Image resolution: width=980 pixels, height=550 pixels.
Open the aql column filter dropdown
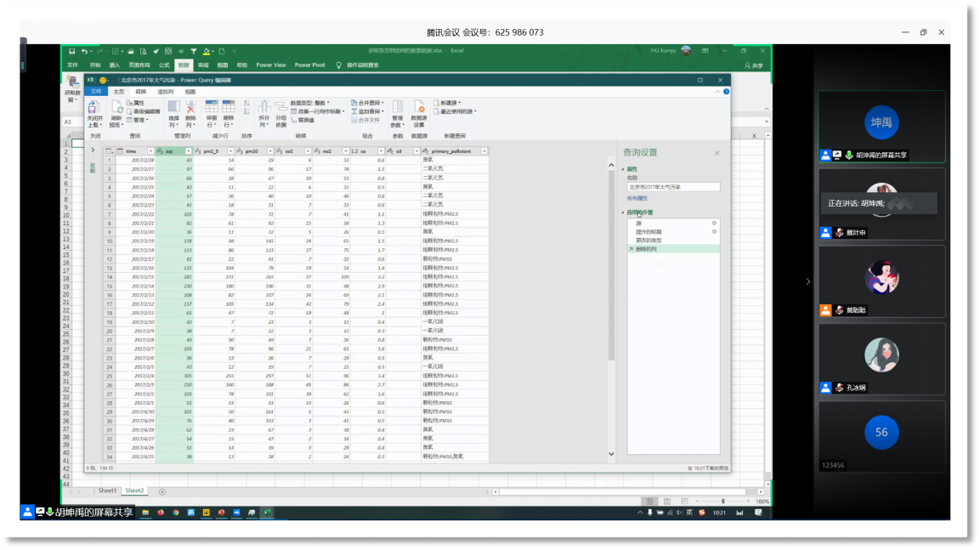click(x=189, y=151)
